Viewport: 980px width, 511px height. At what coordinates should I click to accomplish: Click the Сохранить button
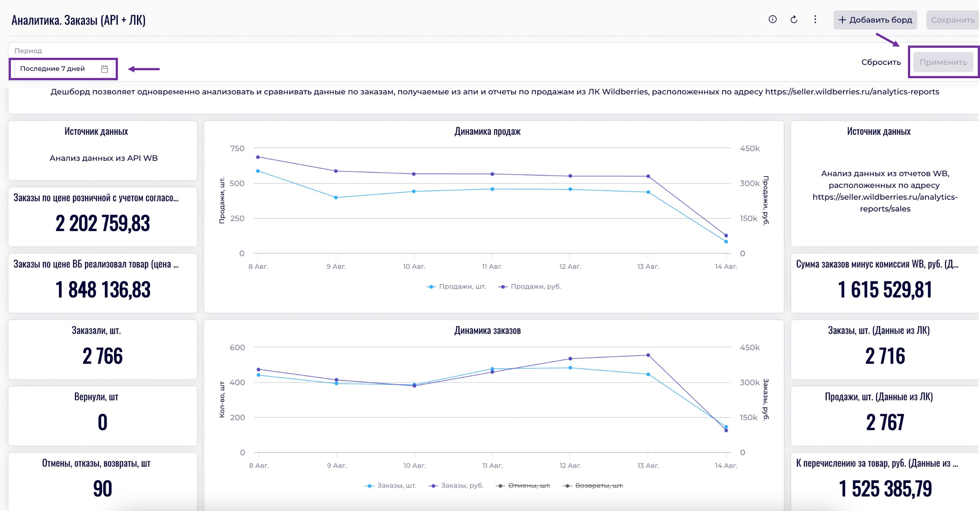click(x=953, y=20)
